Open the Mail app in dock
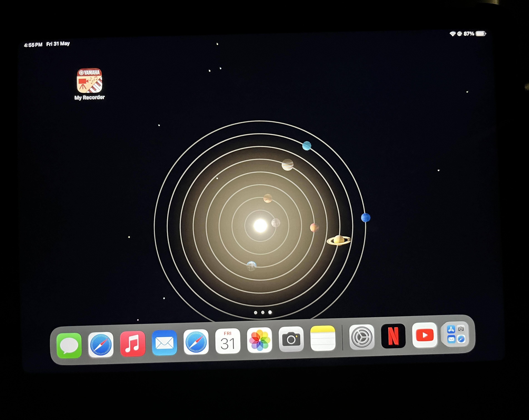 pos(164,342)
